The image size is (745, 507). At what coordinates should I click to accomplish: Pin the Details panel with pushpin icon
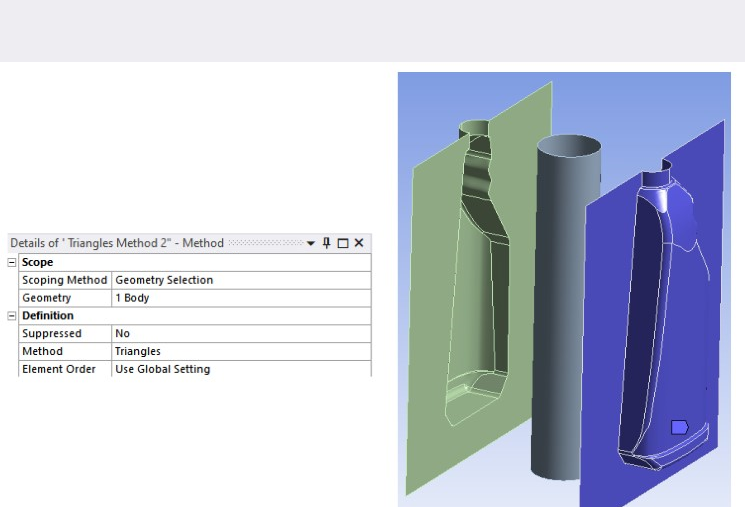326,243
